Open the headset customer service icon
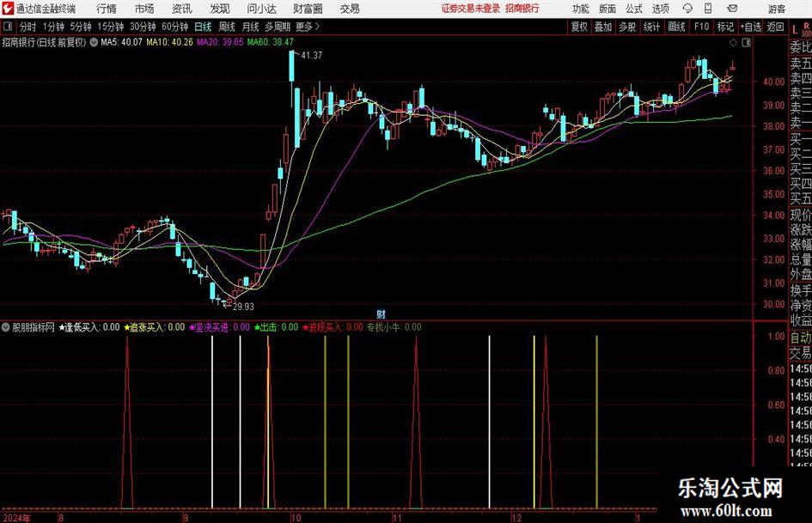Screen dimensions: 812x523 point(687,9)
